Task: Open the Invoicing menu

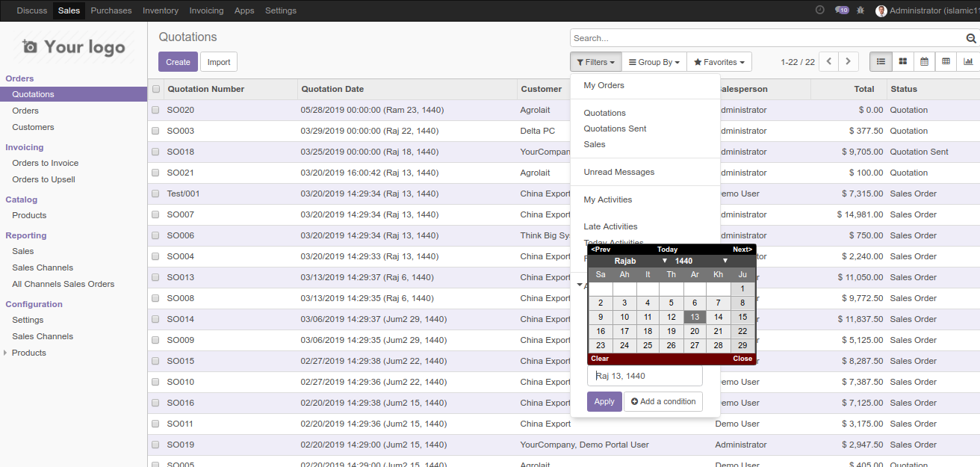Action: point(206,10)
